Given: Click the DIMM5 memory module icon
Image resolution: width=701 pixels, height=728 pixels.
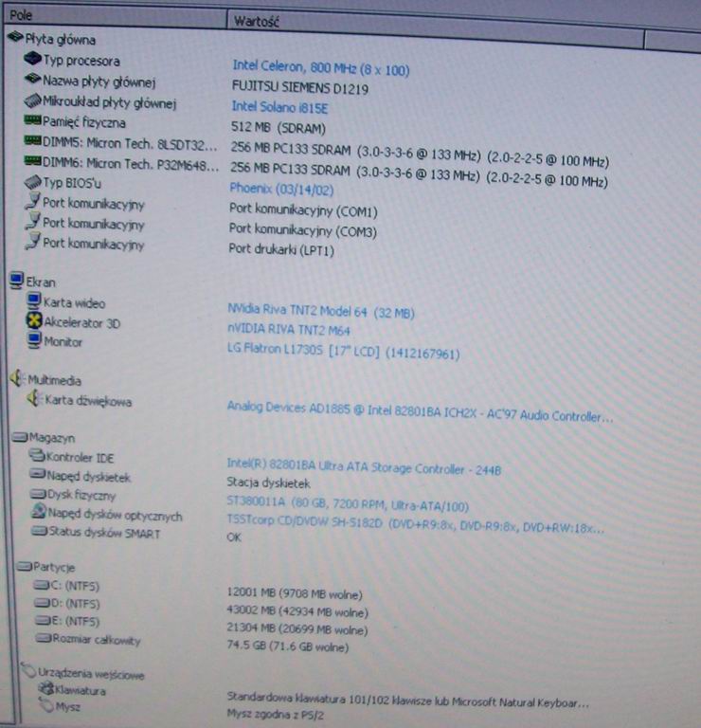Looking at the screenshot, I should 32,140.
